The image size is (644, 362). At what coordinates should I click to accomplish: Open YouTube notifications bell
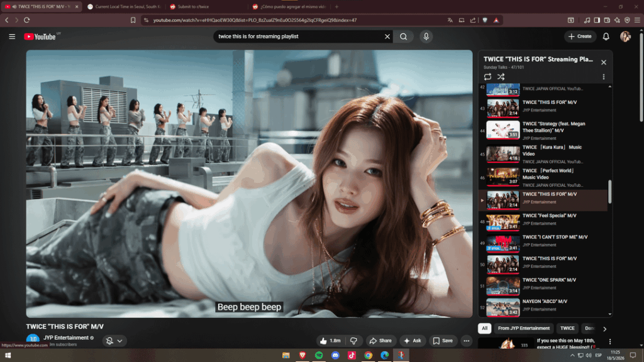(606, 36)
